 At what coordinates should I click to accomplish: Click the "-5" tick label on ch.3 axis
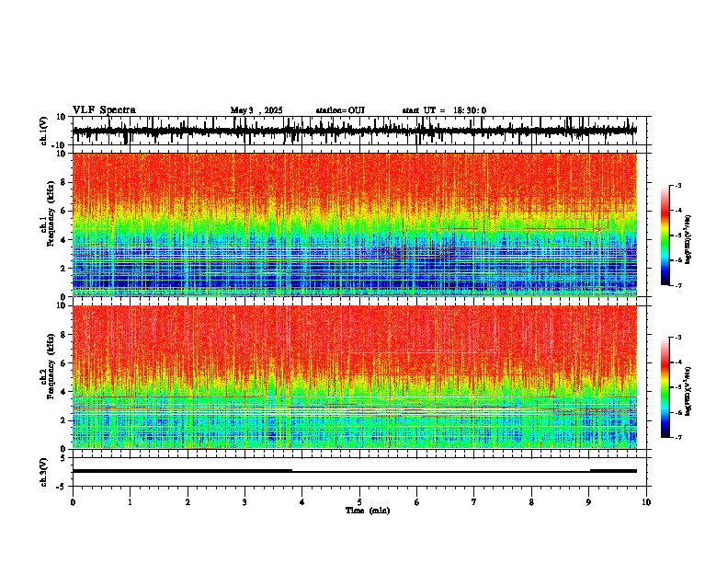pyautogui.click(x=62, y=487)
